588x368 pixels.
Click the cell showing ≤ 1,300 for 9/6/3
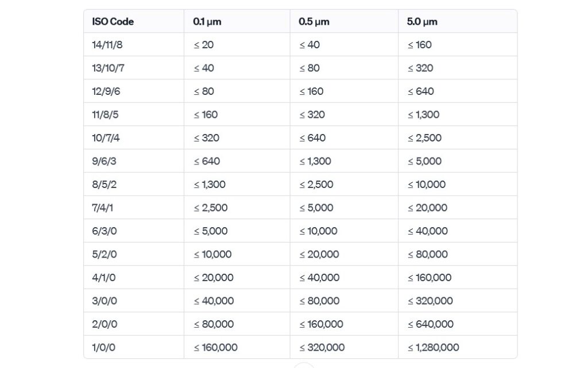(315, 160)
